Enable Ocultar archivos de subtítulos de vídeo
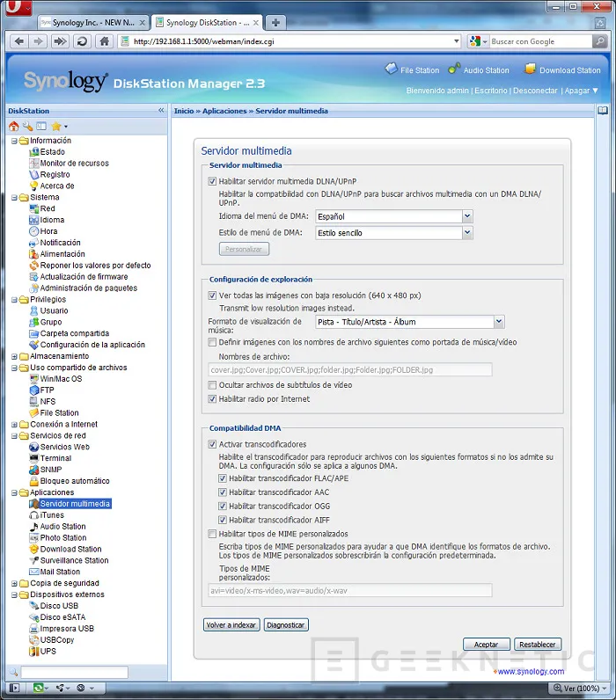Viewport: 616px width, 700px height. [212, 385]
